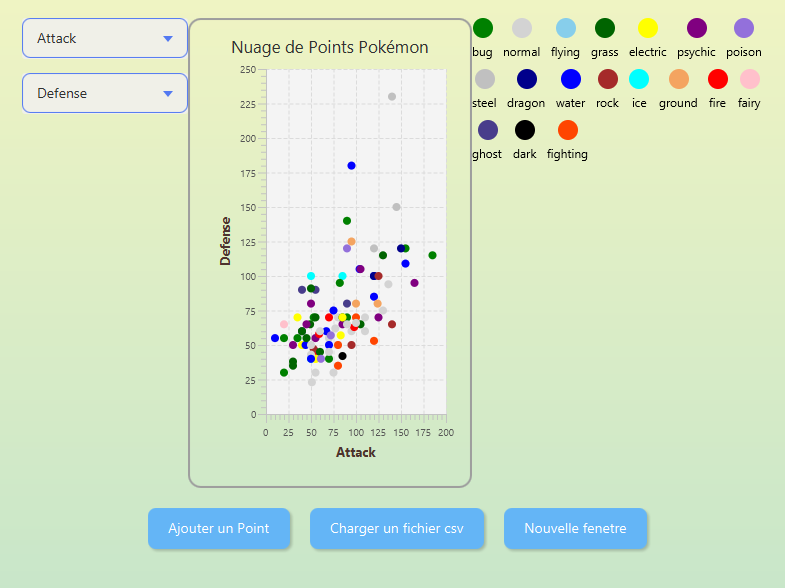
Task: Click the Ajouter un Point button
Action: pyautogui.click(x=218, y=528)
